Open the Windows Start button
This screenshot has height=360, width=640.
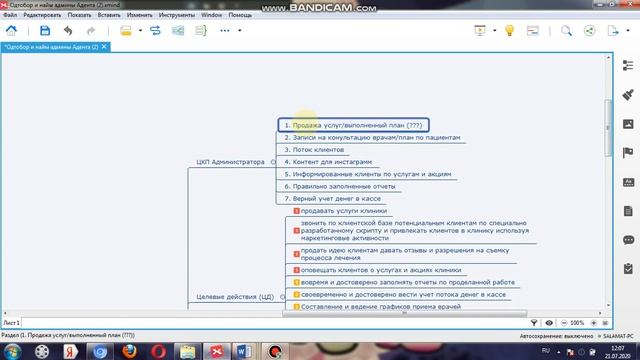tap(12, 351)
